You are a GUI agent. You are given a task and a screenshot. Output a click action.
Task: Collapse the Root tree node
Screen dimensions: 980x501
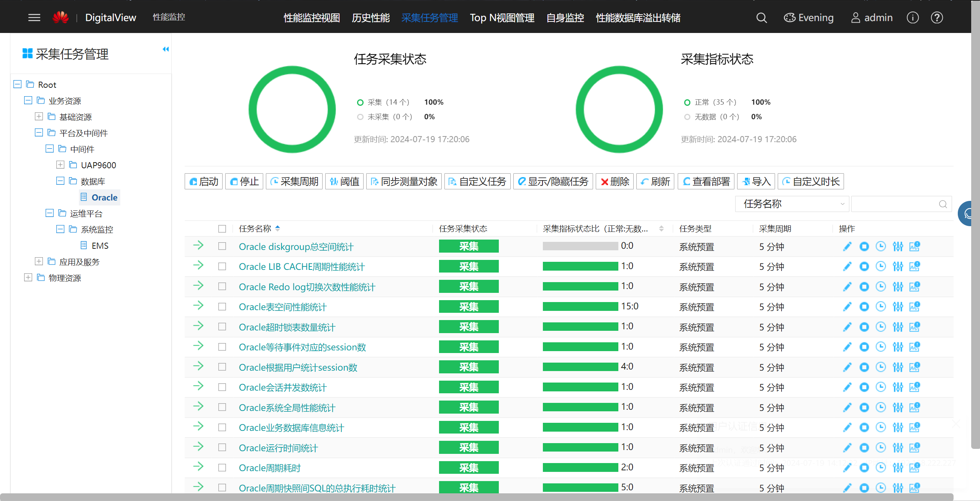17,84
